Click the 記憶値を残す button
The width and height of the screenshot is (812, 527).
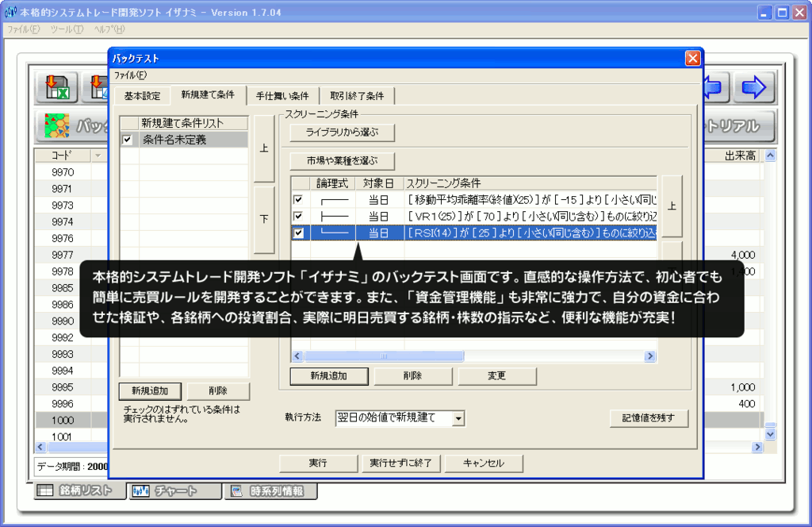pos(649,418)
